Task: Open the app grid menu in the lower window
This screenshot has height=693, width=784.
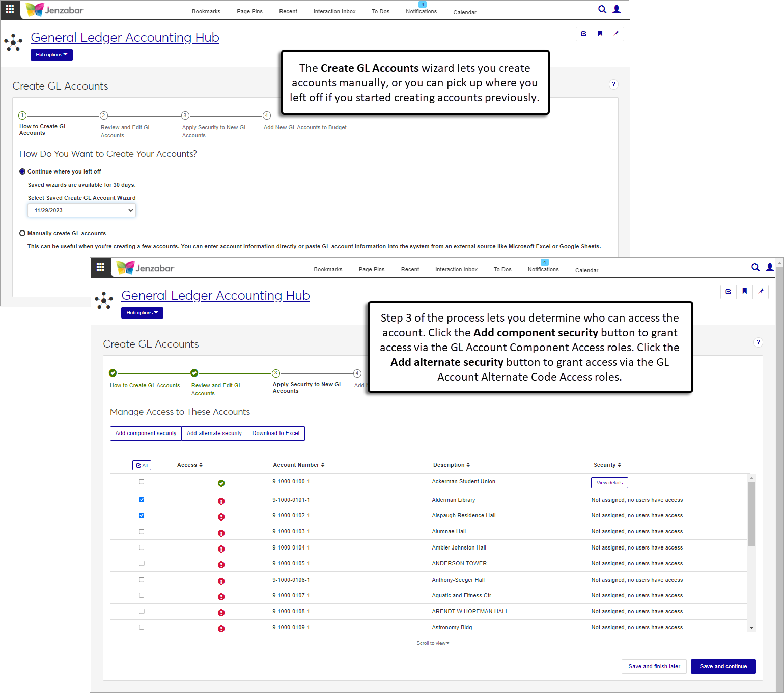Action: [x=100, y=267]
